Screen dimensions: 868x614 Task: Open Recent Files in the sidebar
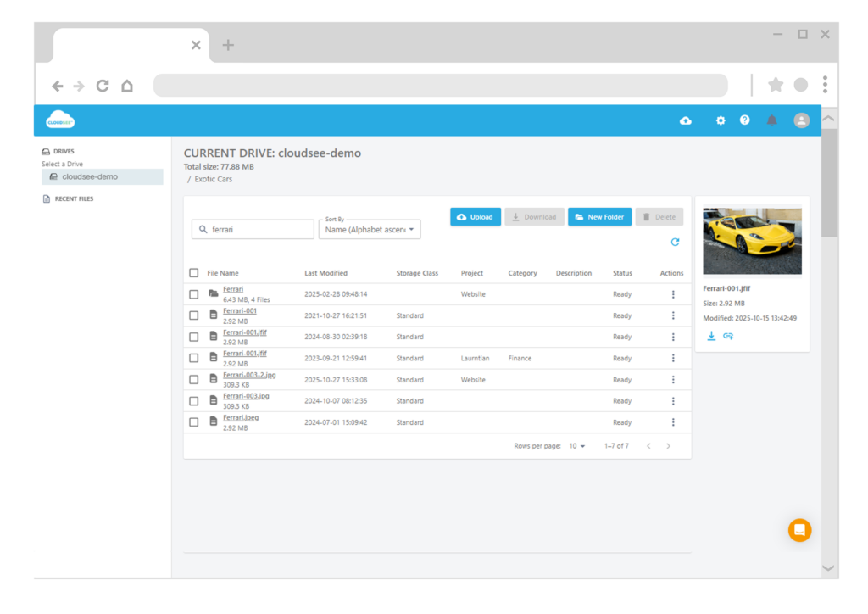(x=75, y=198)
